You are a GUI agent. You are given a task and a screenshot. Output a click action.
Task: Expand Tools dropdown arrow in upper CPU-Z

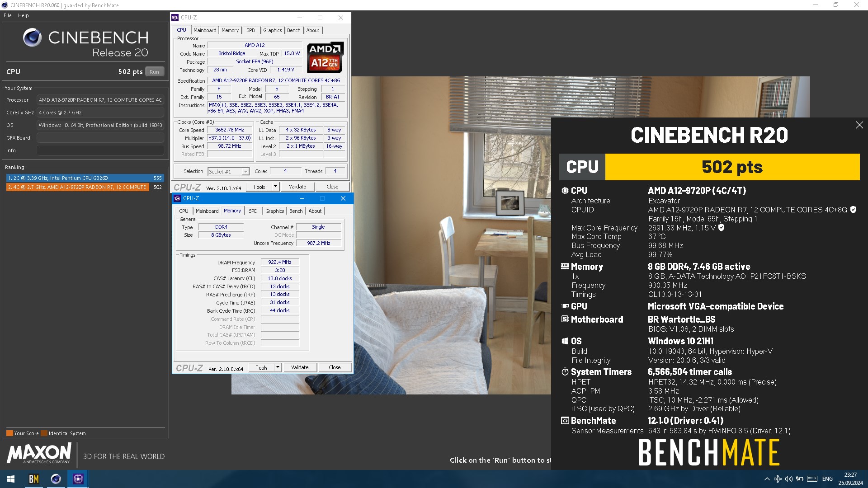(275, 187)
